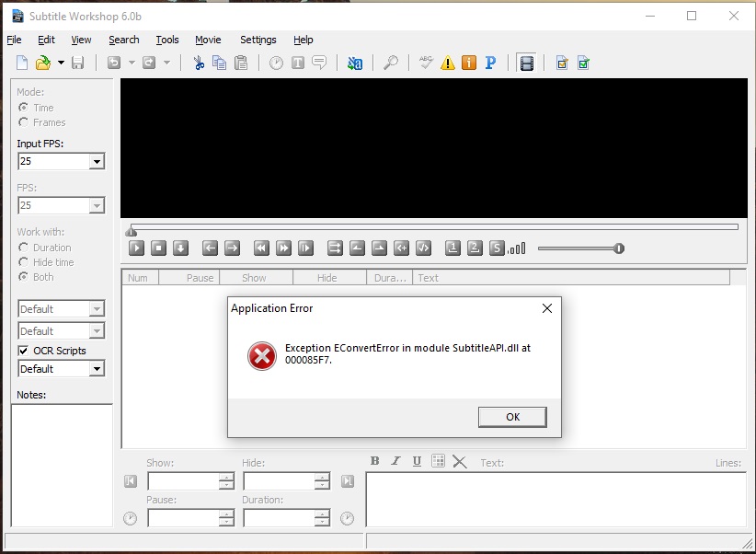Open the Undo history dropdown arrow
The height and width of the screenshot is (554, 756).
[x=132, y=63]
